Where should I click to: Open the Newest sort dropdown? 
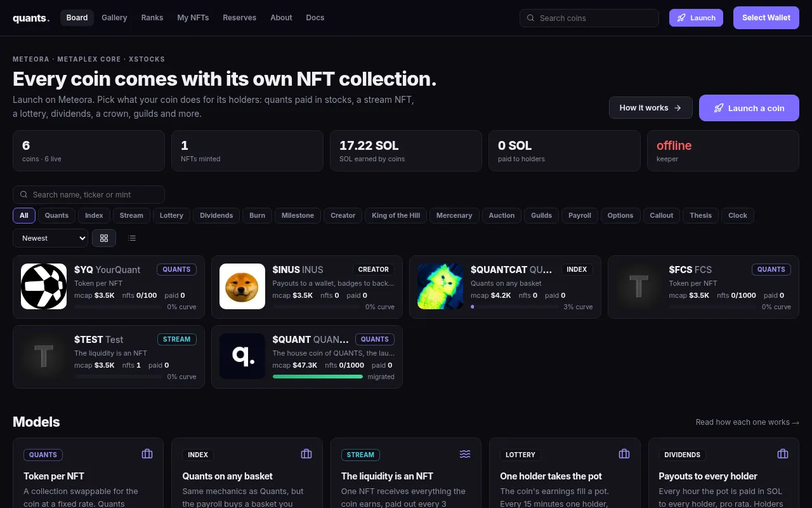click(50, 238)
